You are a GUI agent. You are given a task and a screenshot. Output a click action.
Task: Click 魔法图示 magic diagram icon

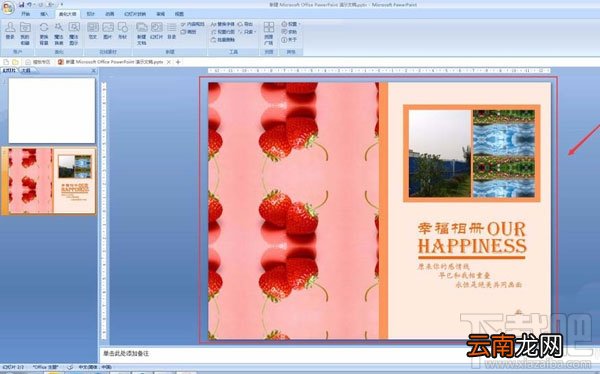coord(74,33)
